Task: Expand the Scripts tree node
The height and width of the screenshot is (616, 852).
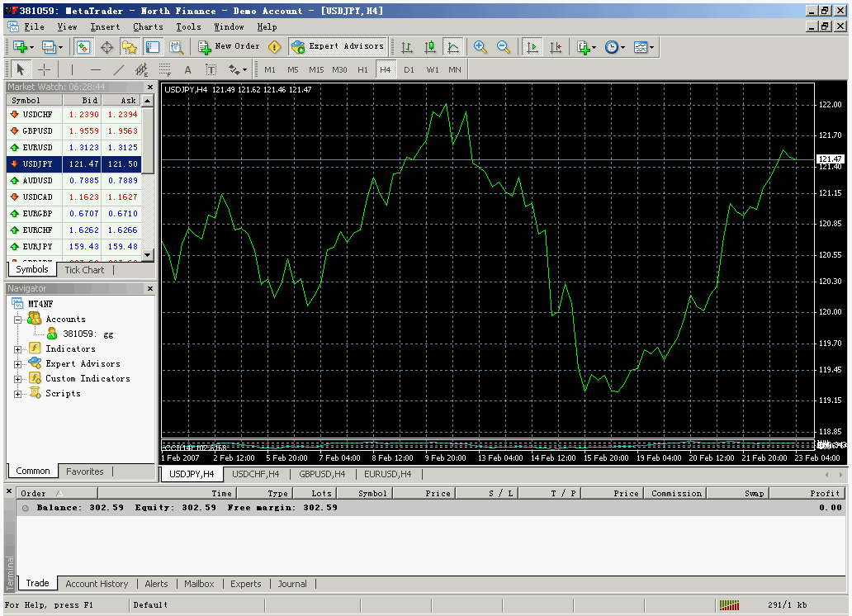Action: pyautogui.click(x=18, y=394)
